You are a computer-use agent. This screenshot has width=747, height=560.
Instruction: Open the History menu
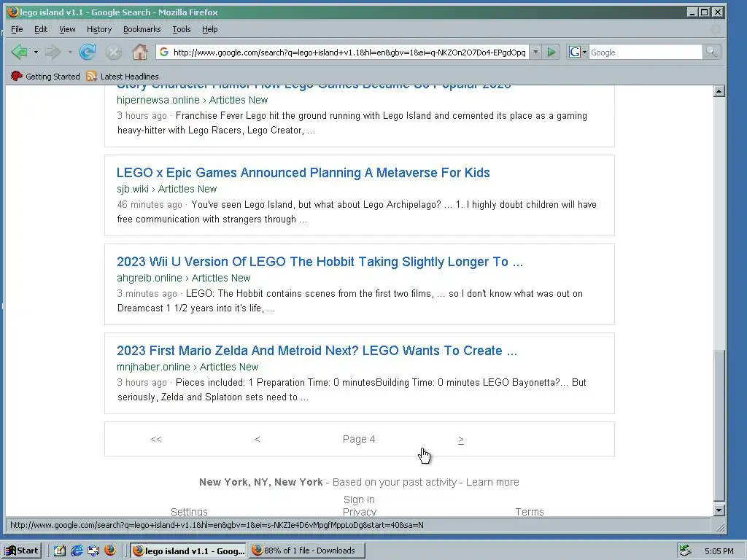(99, 29)
